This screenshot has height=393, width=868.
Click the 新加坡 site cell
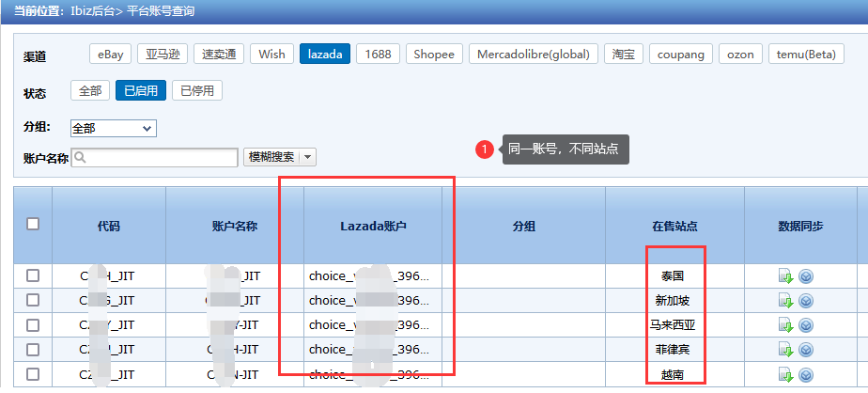click(x=673, y=301)
